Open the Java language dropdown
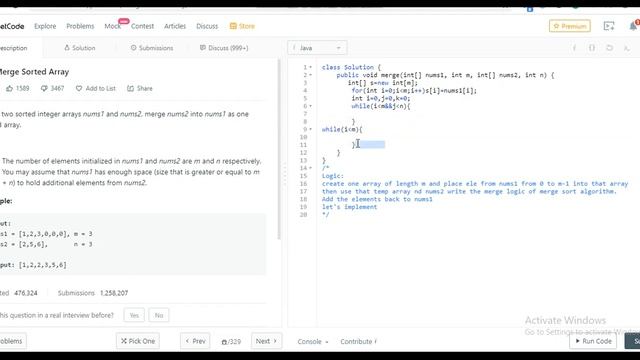The width and height of the screenshot is (640, 360). [317, 48]
